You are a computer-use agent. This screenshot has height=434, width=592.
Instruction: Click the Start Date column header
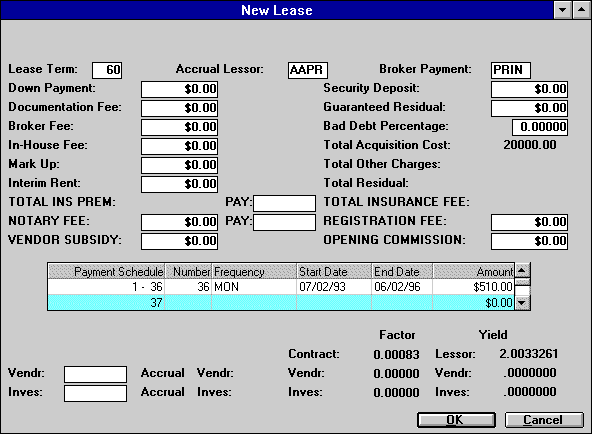334,271
